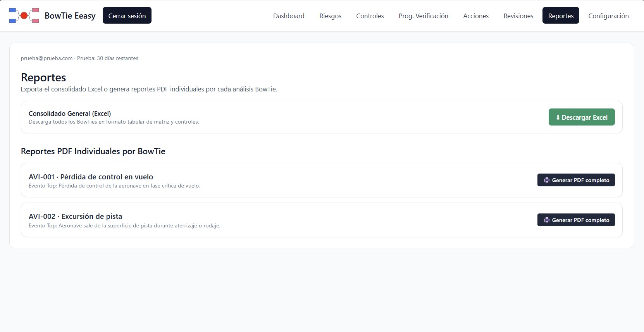Image resolution: width=644 pixels, height=332 pixels.
Task: Generate full PDF for AVI-001
Action: (576, 180)
